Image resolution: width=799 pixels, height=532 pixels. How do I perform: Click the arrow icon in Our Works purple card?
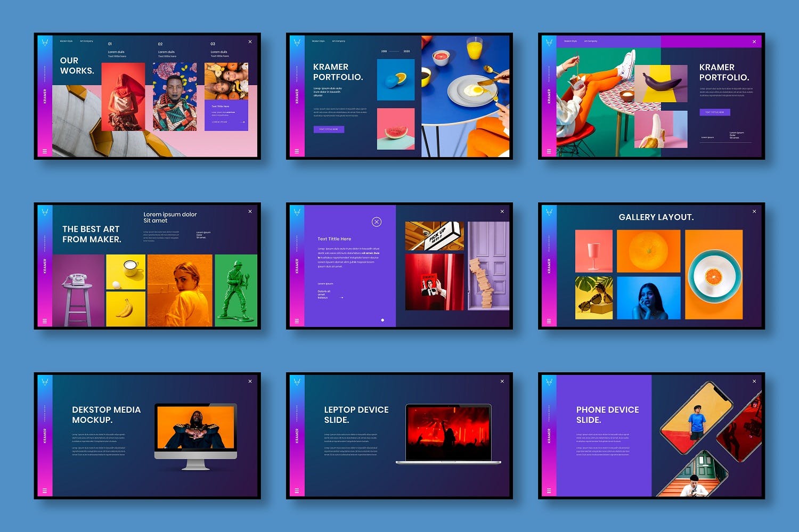tap(243, 122)
